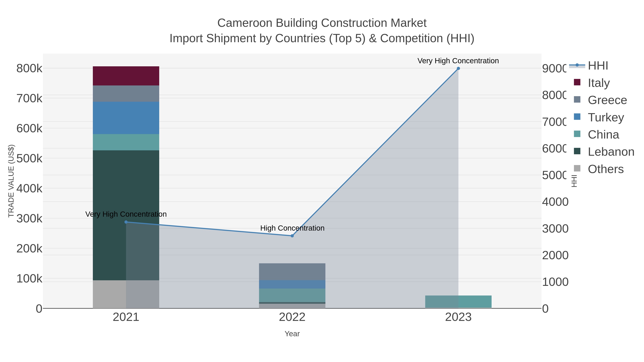Click the Greece segment of 2022 bar
This screenshot has height=362, width=644.
pyautogui.click(x=292, y=272)
